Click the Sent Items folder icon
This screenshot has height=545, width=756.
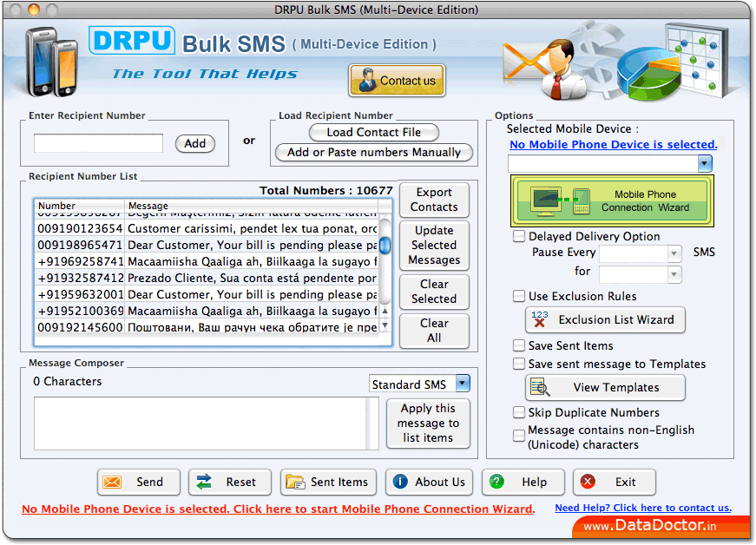coord(295,482)
